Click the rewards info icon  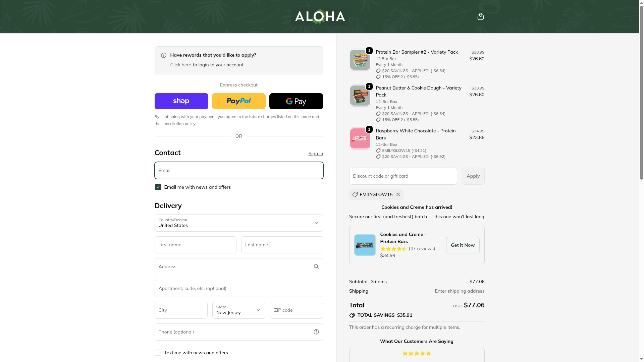tap(164, 55)
